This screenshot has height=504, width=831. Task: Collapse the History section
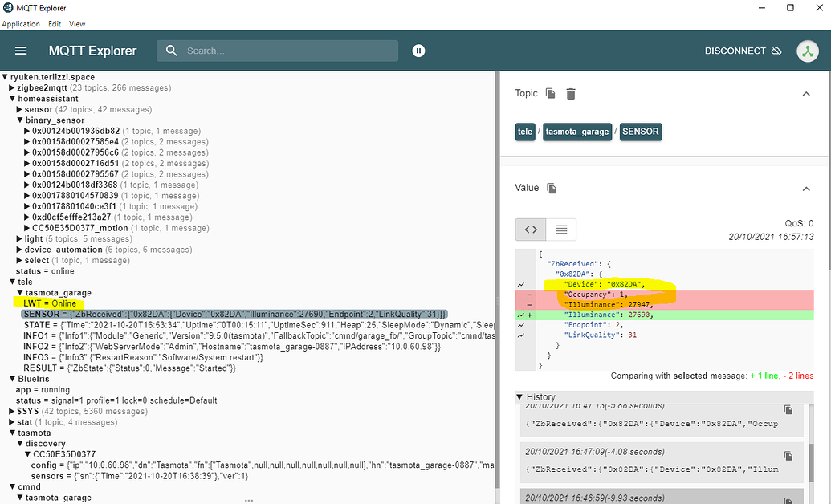(x=520, y=397)
